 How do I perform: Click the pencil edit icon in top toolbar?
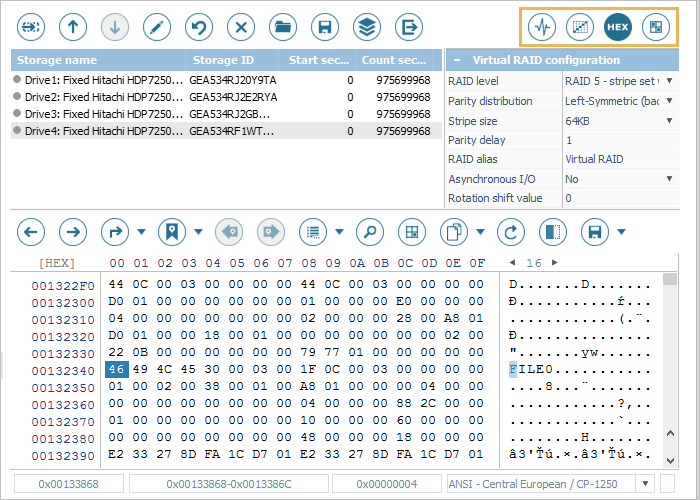coord(156,26)
